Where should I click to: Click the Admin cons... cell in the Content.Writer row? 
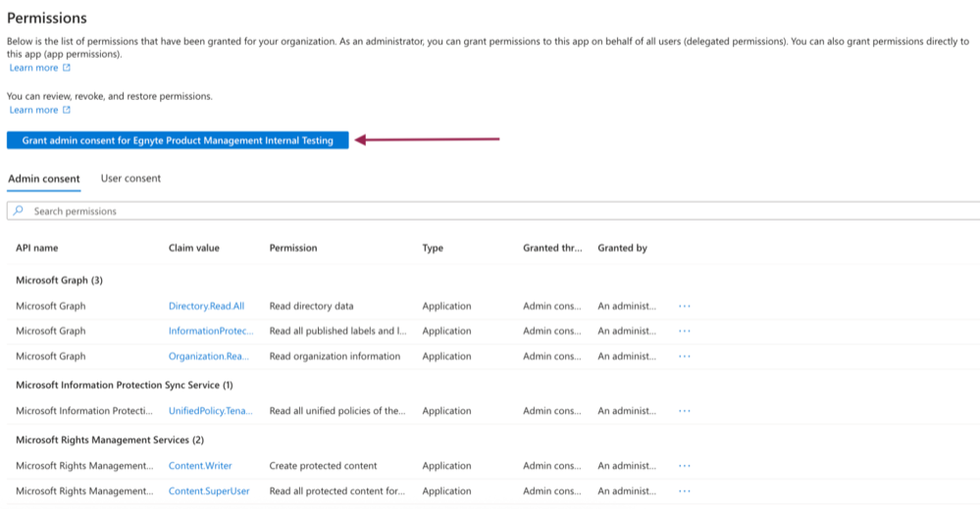point(552,466)
